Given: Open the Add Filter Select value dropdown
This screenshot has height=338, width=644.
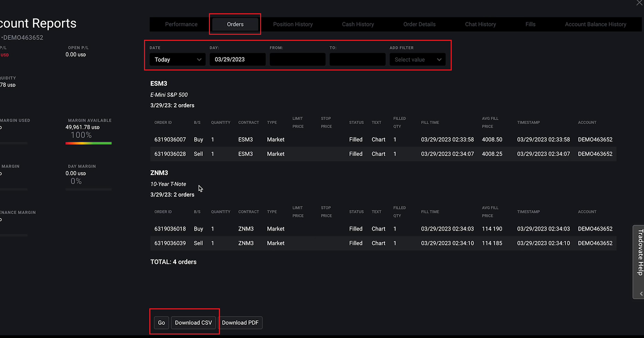Looking at the screenshot, I should (417, 59).
